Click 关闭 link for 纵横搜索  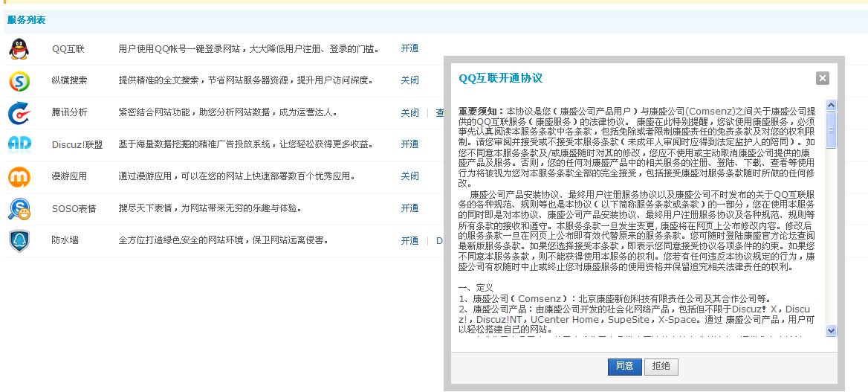coord(409,80)
